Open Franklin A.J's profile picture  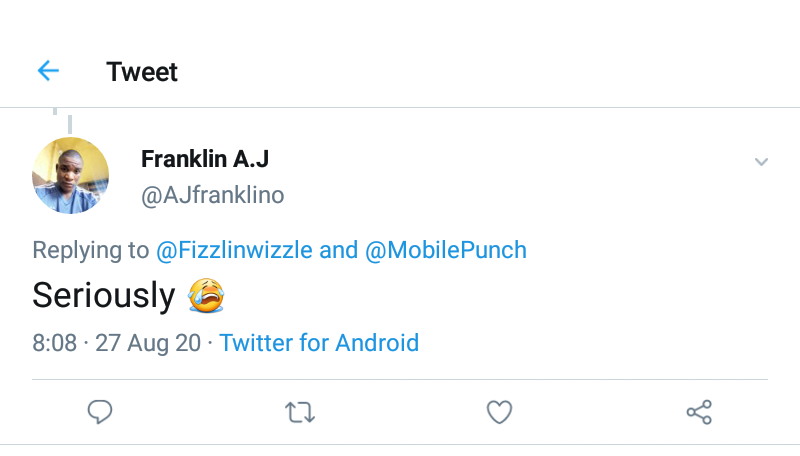click(71, 176)
